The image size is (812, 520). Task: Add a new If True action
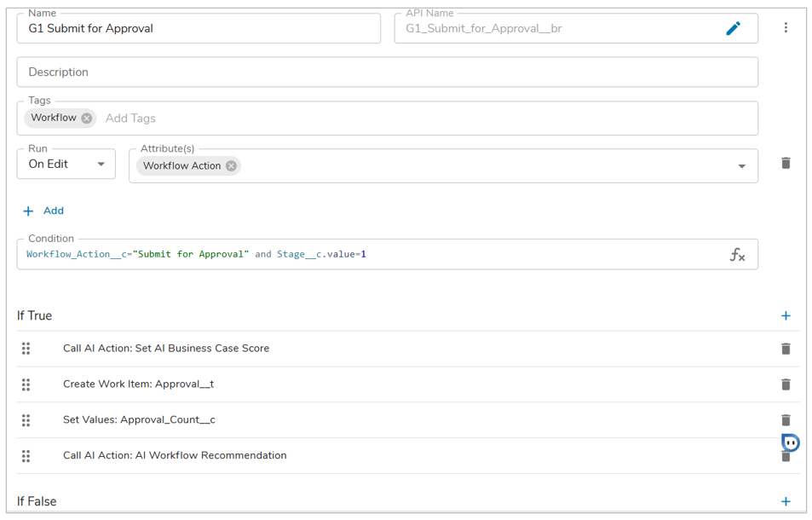(786, 315)
